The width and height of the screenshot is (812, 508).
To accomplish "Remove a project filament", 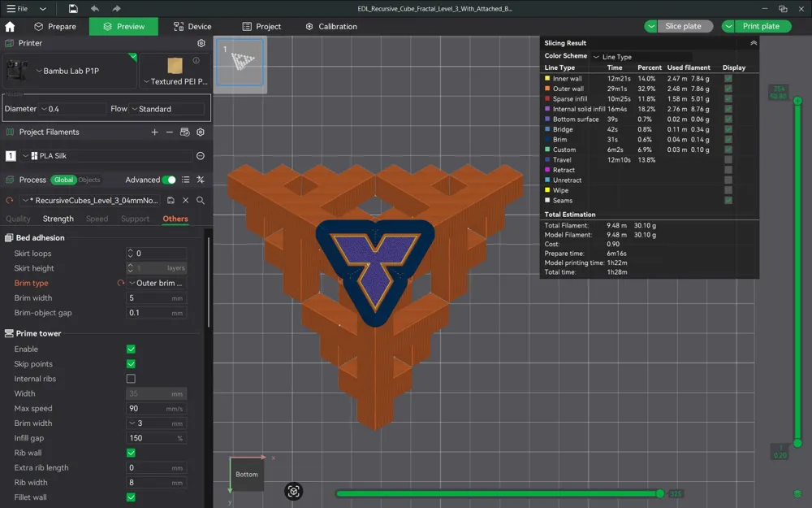I will (170, 132).
